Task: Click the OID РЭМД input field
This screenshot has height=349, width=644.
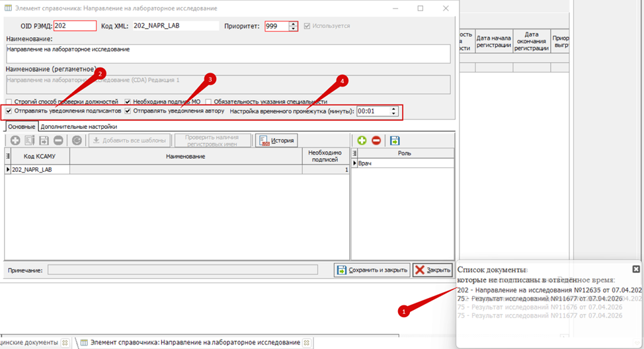Action: (x=75, y=26)
